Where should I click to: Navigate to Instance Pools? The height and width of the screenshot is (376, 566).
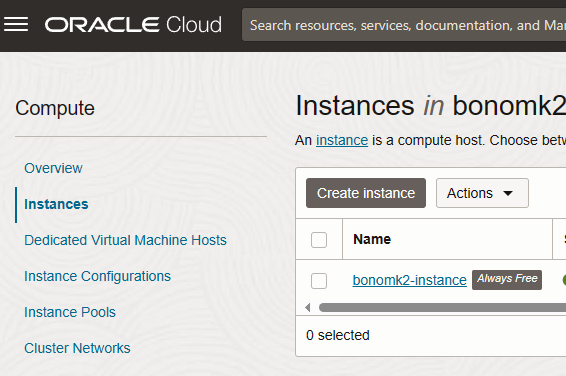[x=70, y=312]
